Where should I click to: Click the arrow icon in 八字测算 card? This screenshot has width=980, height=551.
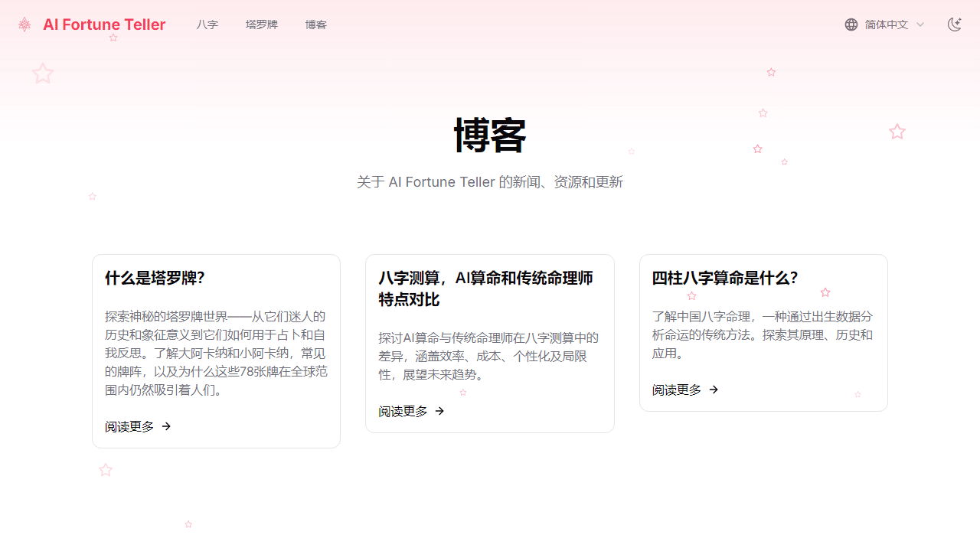pos(439,411)
